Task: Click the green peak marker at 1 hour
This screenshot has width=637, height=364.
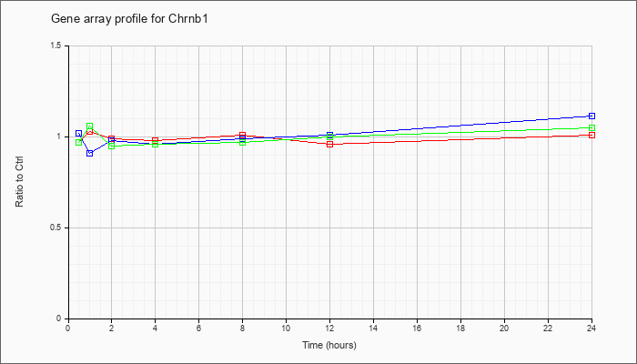Action: [x=89, y=126]
